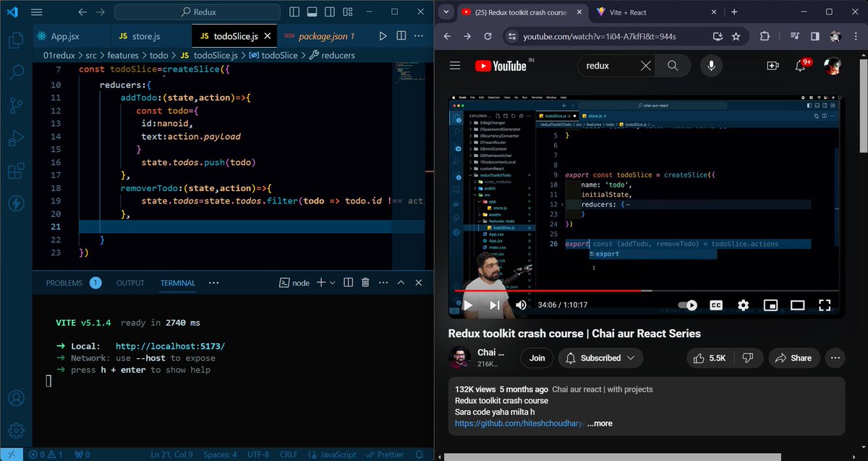868x461 pixels.
Task: Open Chrome side panel icon
Action: (x=814, y=36)
